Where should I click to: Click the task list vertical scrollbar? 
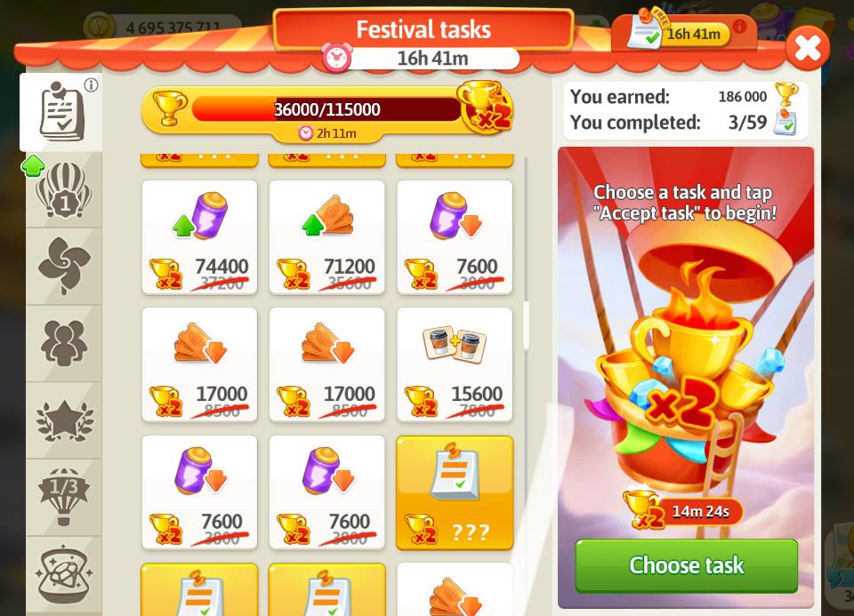click(x=526, y=325)
